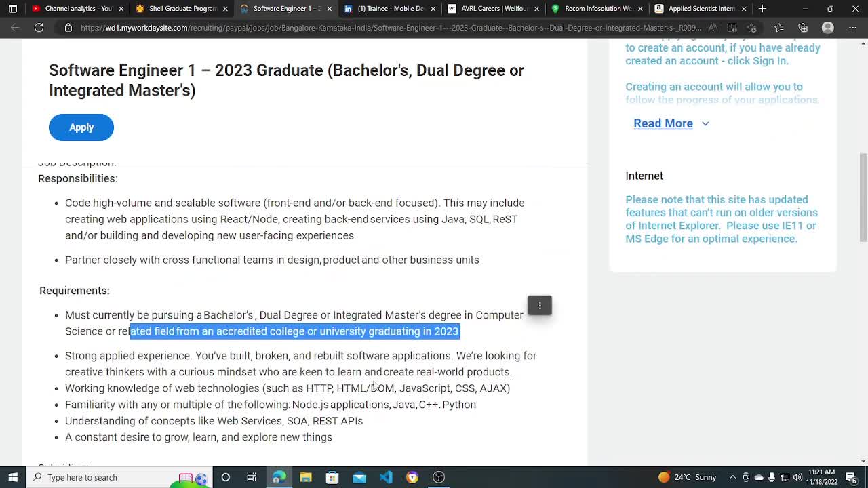Click 'Familiarity with any or multiple' bullet

pyautogui.click(x=271, y=405)
